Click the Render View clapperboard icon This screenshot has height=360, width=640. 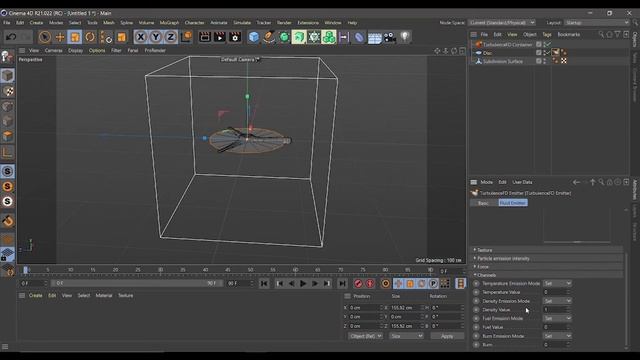point(204,37)
